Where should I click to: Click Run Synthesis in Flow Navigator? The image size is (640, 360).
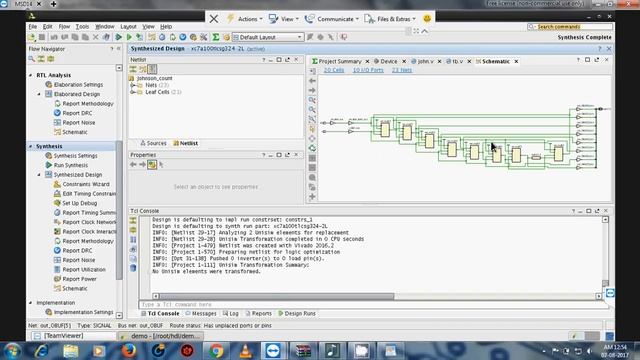[71, 165]
